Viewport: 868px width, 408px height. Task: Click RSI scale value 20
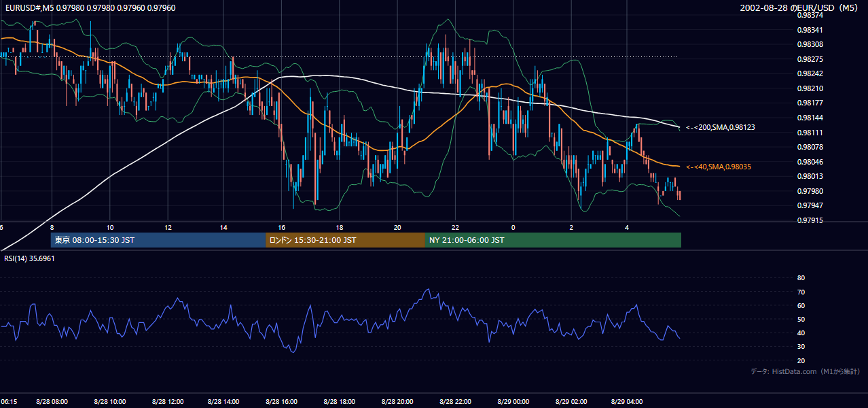click(801, 360)
